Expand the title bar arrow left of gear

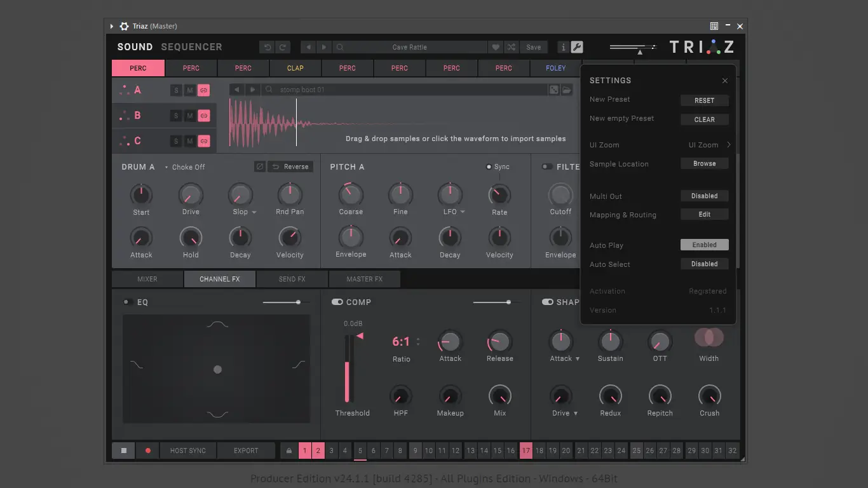pyautogui.click(x=112, y=26)
